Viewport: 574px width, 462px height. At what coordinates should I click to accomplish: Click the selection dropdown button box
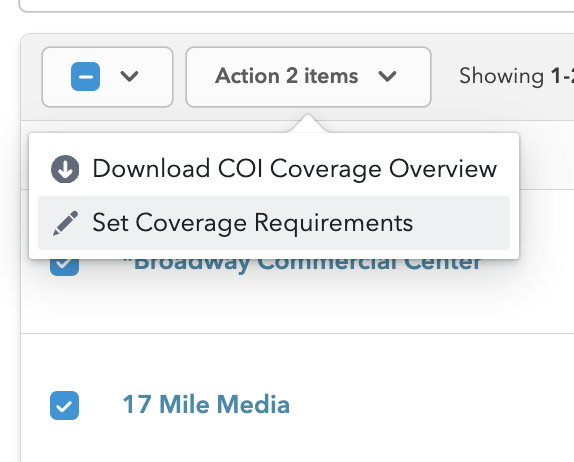[107, 77]
